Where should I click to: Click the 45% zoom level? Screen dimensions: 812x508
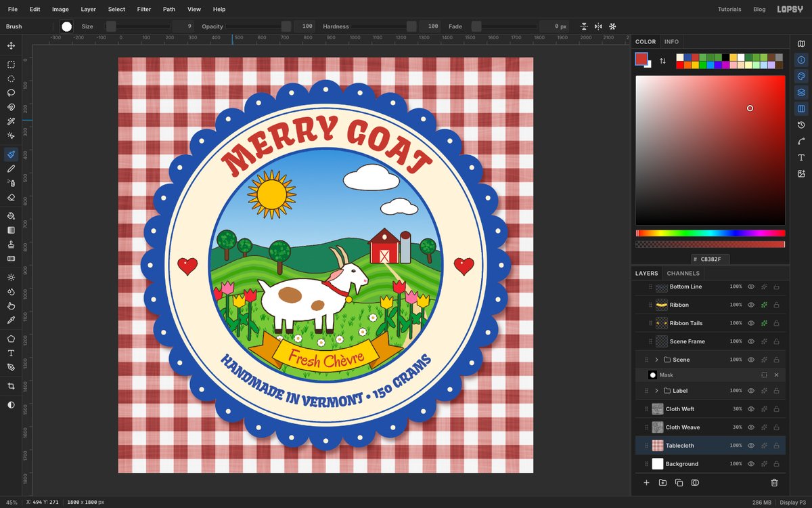click(x=12, y=503)
